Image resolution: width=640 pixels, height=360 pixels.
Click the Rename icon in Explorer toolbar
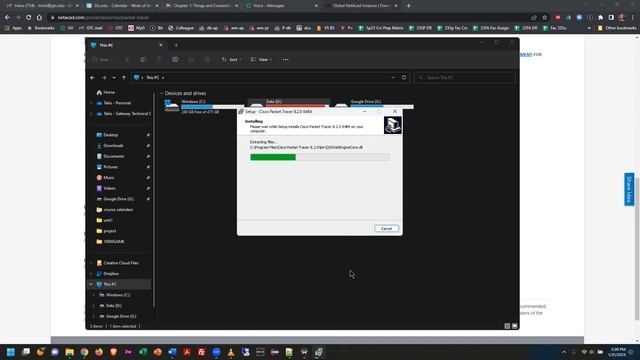click(175, 60)
